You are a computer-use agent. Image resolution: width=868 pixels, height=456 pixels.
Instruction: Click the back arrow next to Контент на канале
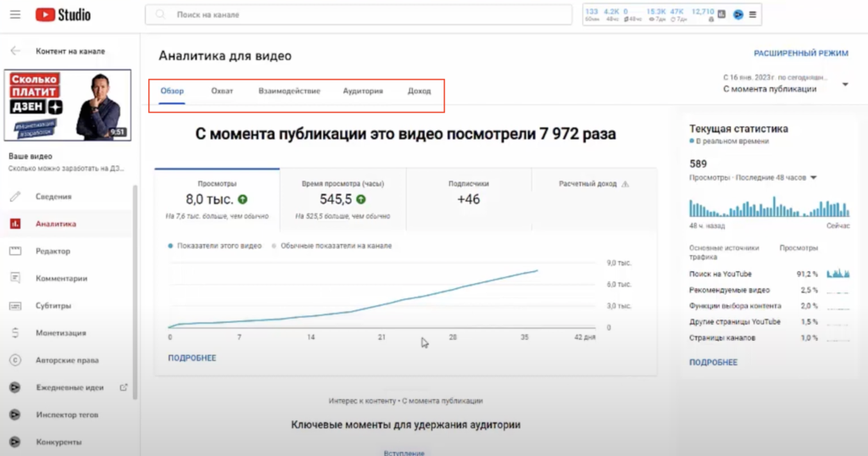(15, 51)
